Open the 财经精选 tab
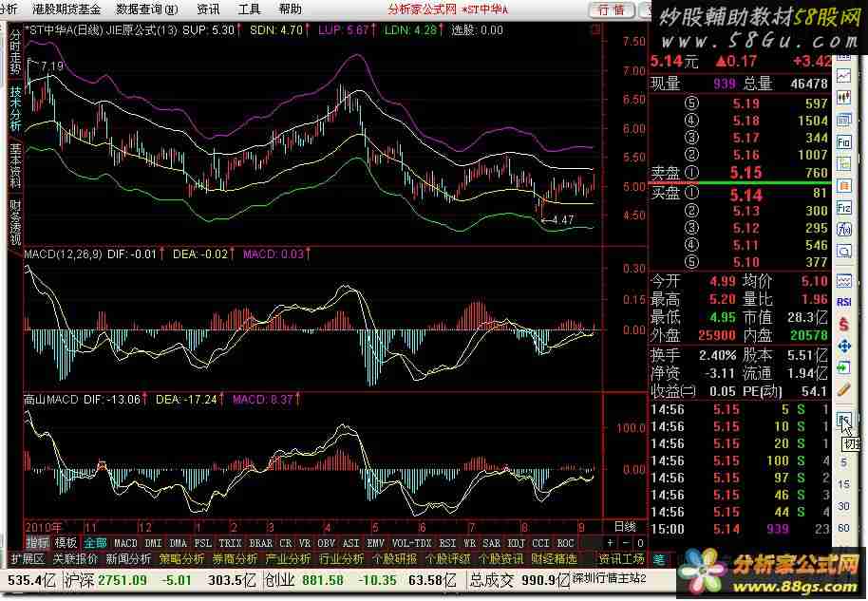The image size is (868, 601). 554,559
